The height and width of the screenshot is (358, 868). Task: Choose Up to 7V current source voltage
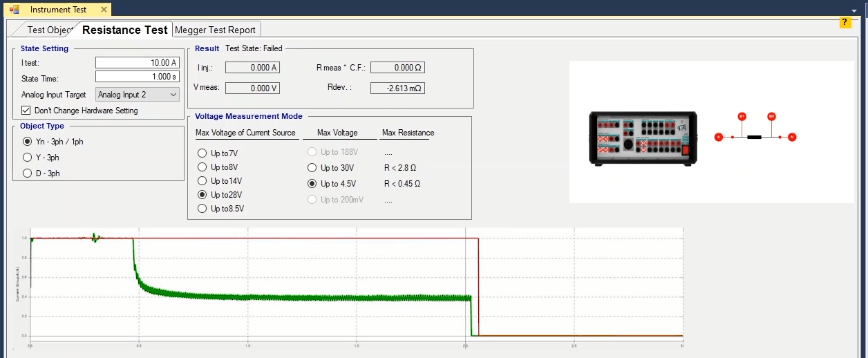tap(202, 153)
